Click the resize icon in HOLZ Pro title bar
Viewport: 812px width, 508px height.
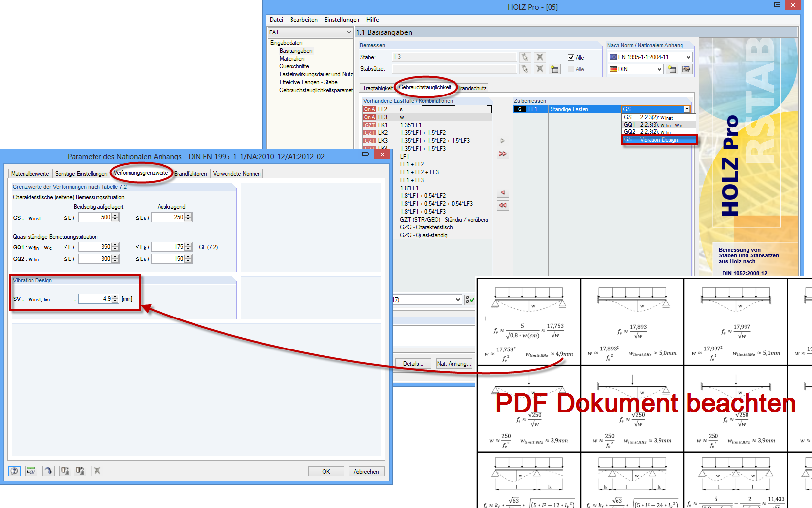coord(777,5)
